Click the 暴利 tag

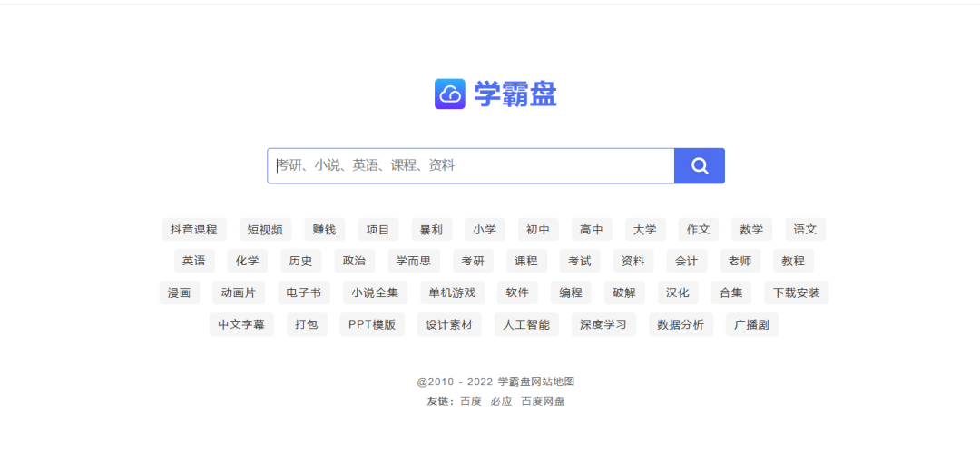pyautogui.click(x=431, y=230)
